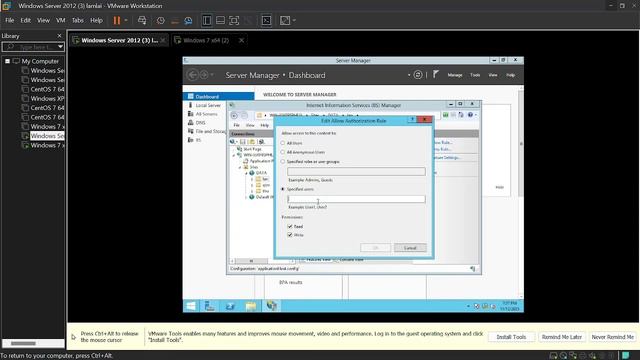Click Install Tools button
The width and height of the screenshot is (640, 360).
511,337
